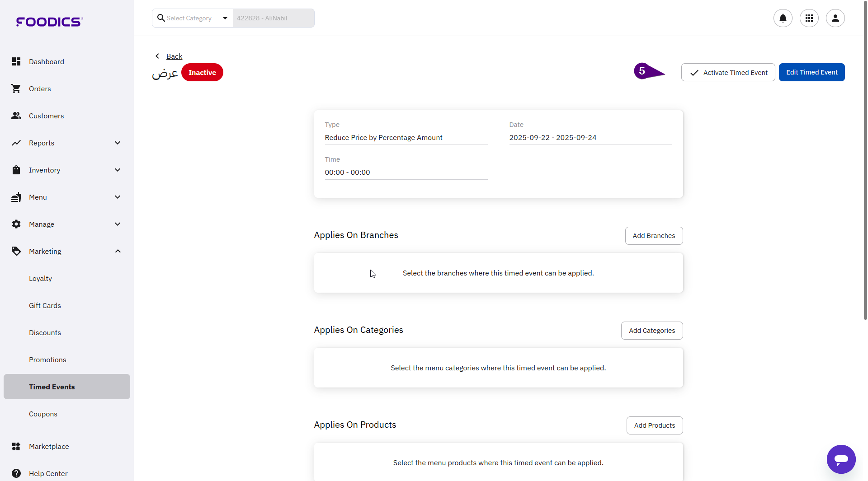The height and width of the screenshot is (481, 868).
Task: Click the Help Center question icon
Action: 16,473
